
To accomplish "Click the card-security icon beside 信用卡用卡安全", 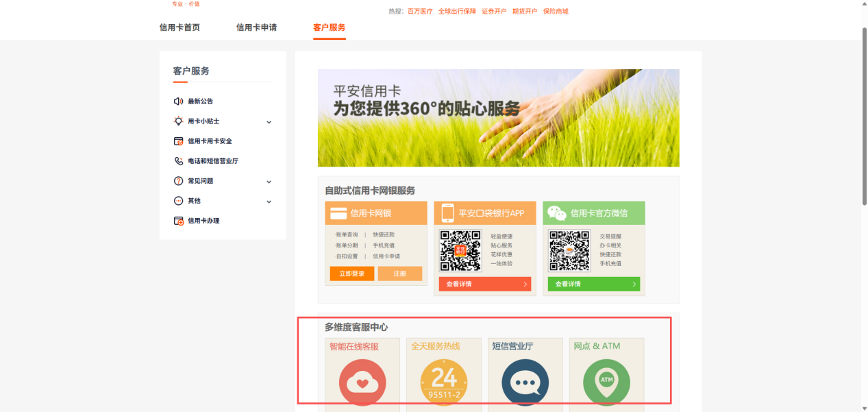I will tap(179, 141).
